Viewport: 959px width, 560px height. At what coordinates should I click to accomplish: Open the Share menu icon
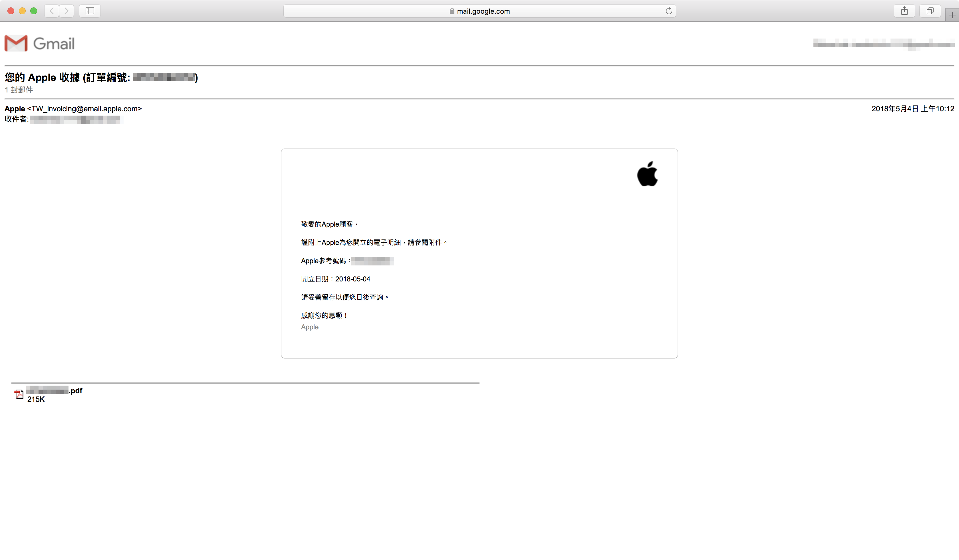pos(904,11)
